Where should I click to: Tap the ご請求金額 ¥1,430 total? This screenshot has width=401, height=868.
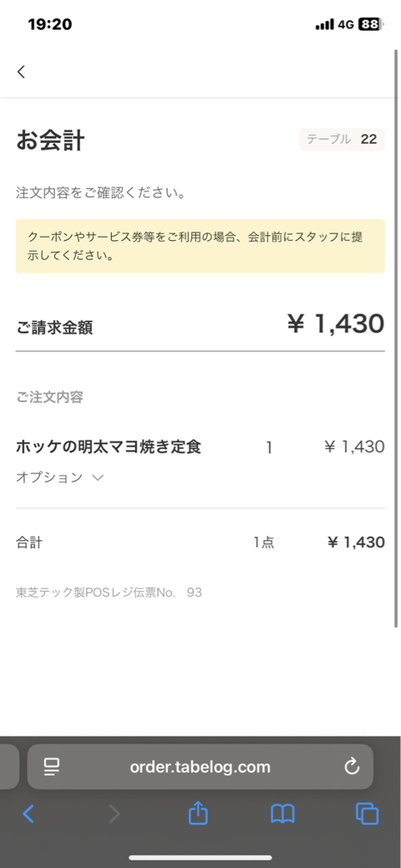200,325
